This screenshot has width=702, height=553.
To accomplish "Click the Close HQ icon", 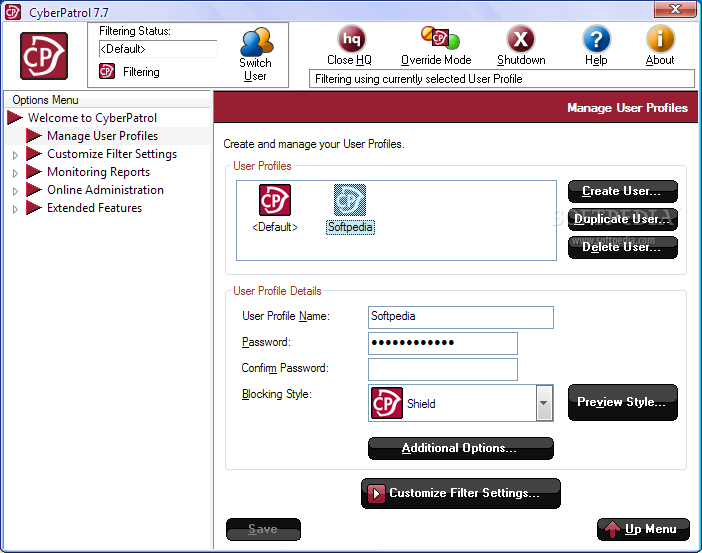I will click(x=351, y=39).
